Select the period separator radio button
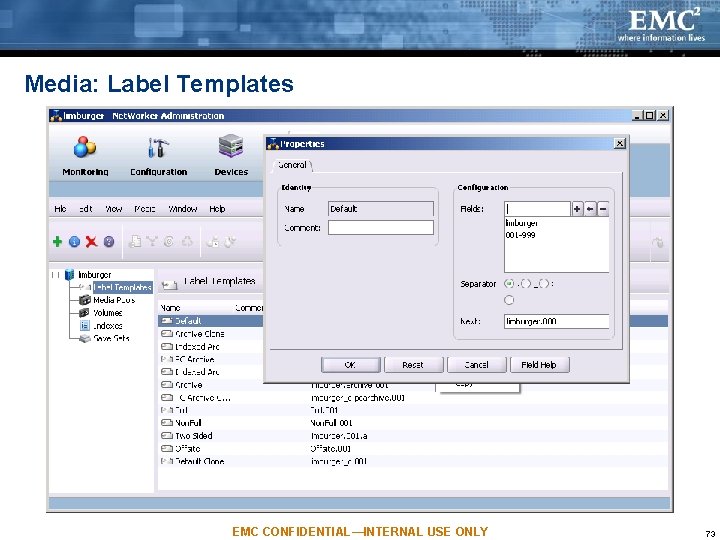 (508, 284)
